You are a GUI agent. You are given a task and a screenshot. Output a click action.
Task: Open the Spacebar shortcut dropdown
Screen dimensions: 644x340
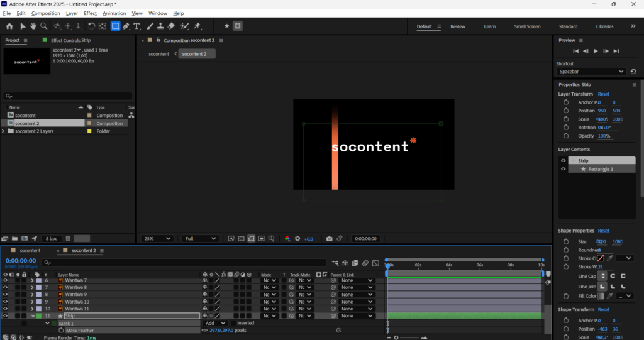point(591,72)
